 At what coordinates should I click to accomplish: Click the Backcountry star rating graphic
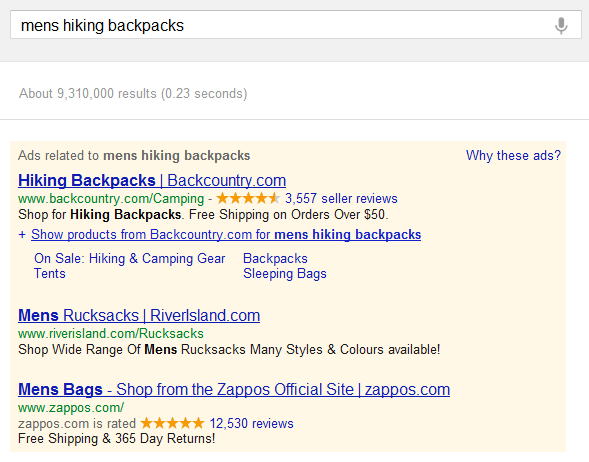[x=248, y=198]
